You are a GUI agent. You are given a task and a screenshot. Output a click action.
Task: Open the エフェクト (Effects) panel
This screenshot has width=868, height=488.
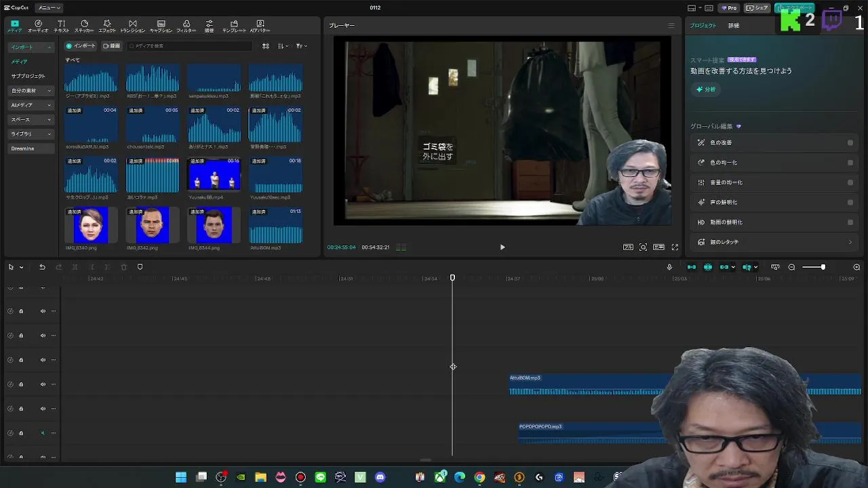[x=107, y=26]
